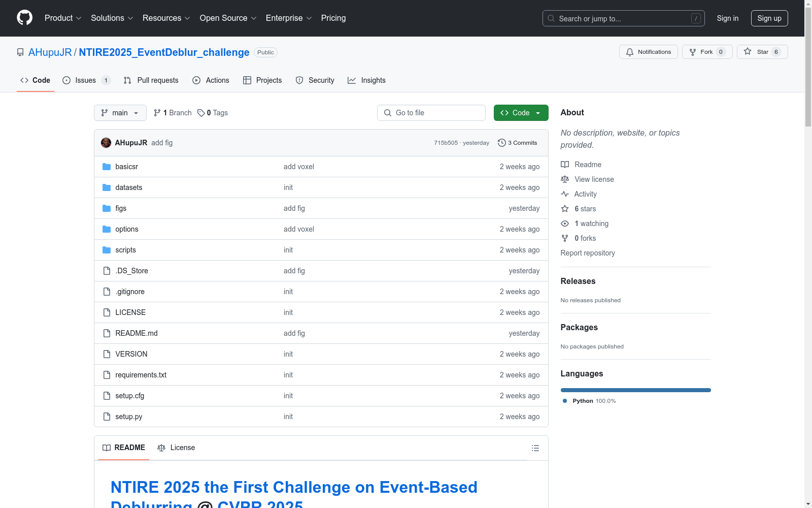Viewport: 812px width, 508px height.
Task: Select the License tab in file viewer
Action: 176,448
